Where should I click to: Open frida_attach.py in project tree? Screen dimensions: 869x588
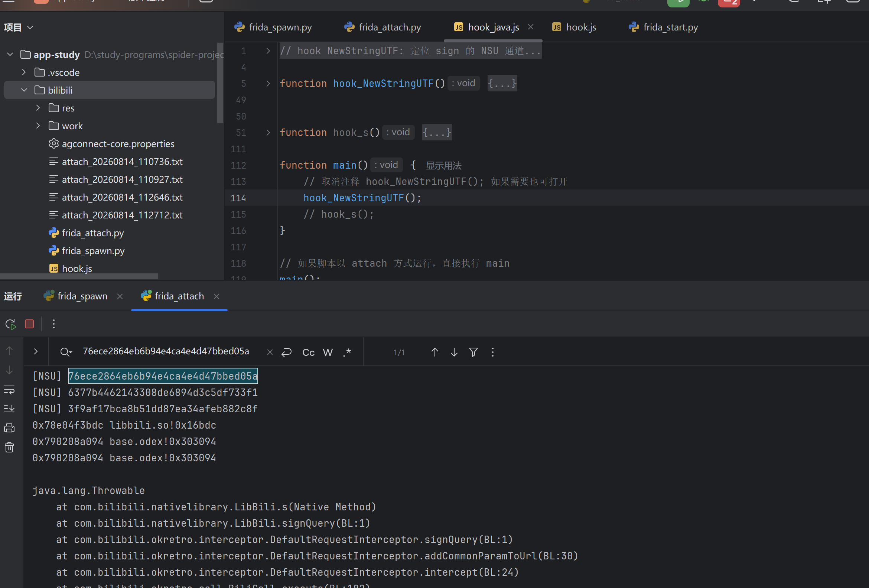(x=86, y=233)
